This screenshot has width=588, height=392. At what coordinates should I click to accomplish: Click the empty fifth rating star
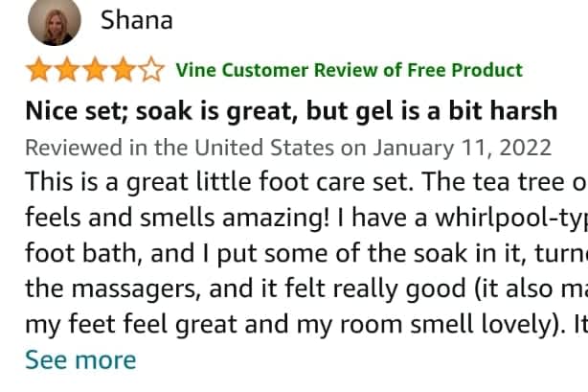[151, 70]
